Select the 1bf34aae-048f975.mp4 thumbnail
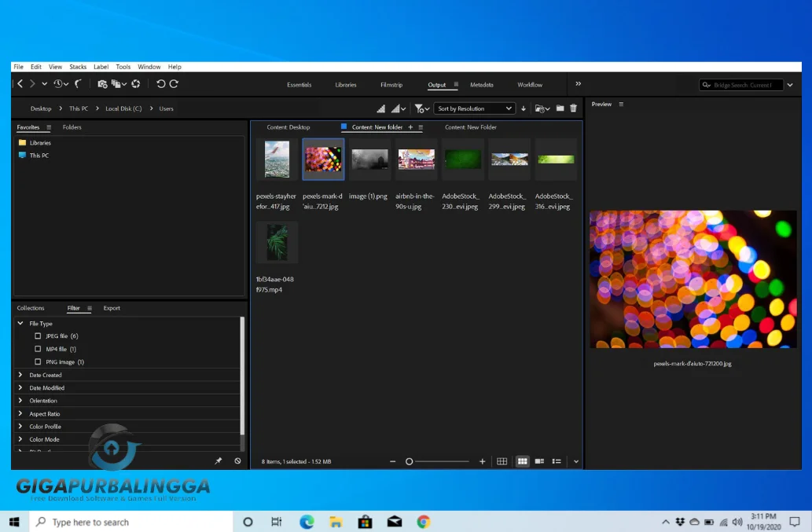 [x=277, y=242]
